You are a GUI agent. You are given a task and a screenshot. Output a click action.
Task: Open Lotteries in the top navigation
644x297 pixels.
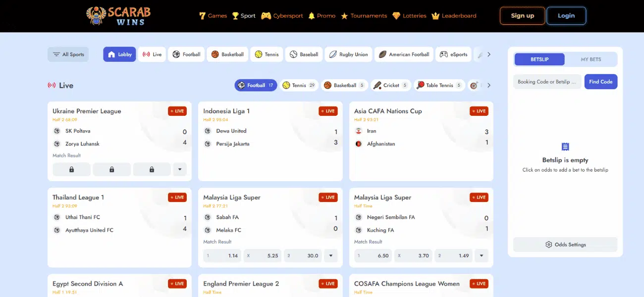pyautogui.click(x=409, y=16)
